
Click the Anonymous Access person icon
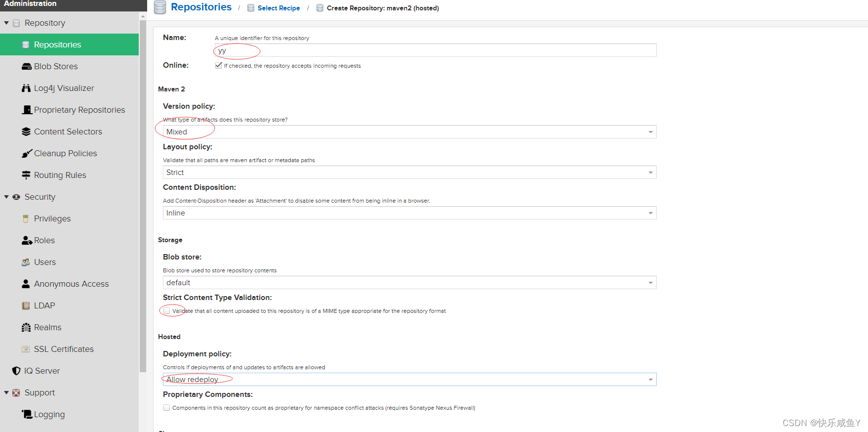(x=26, y=284)
